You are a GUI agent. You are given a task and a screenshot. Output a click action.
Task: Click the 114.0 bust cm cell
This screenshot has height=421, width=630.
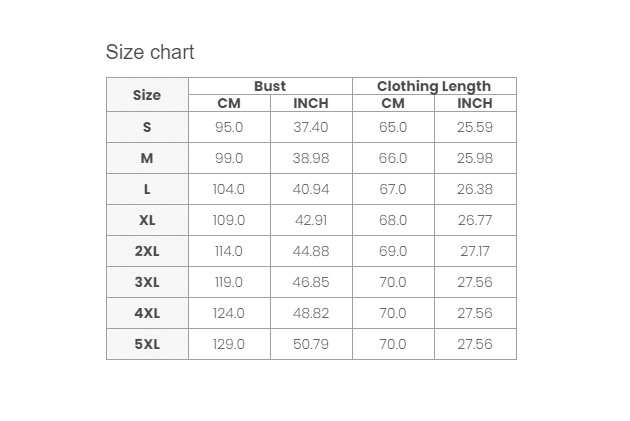[229, 251]
